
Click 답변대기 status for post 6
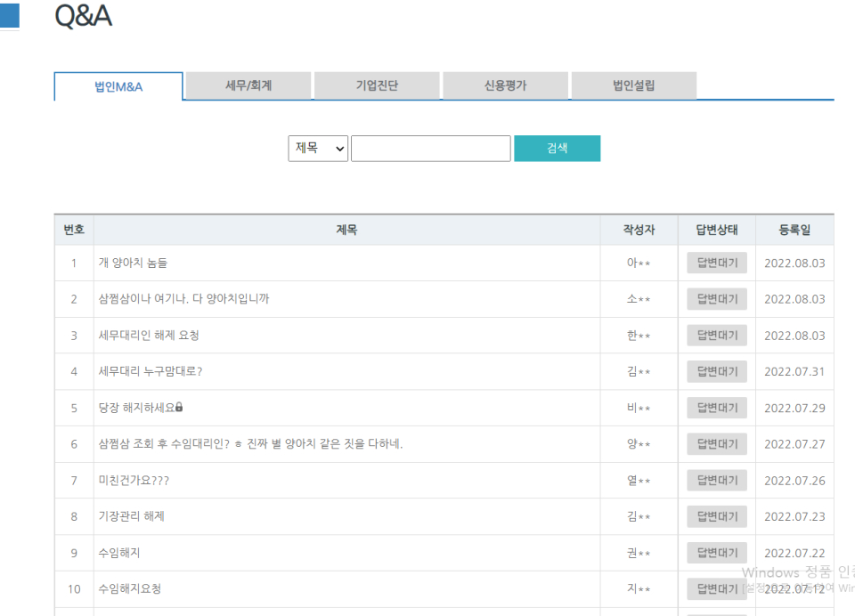[717, 443]
